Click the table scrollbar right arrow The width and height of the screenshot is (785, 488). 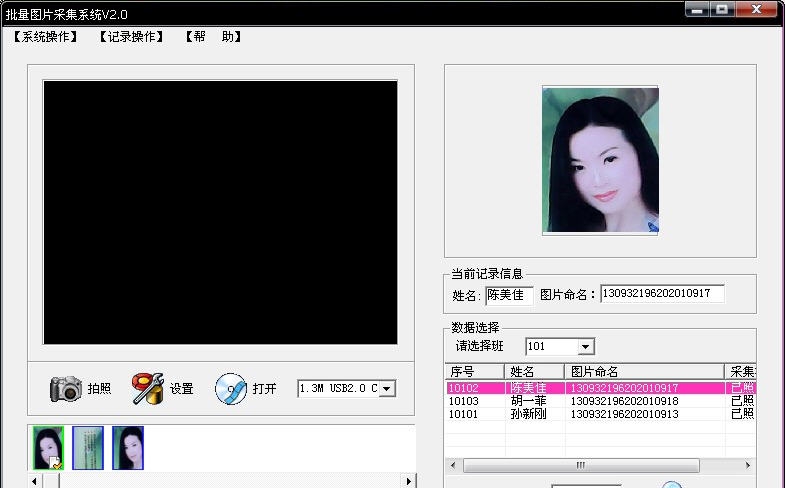[748, 465]
